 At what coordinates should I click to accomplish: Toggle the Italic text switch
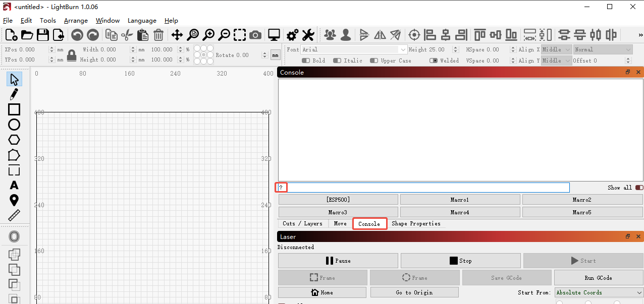pos(337,60)
